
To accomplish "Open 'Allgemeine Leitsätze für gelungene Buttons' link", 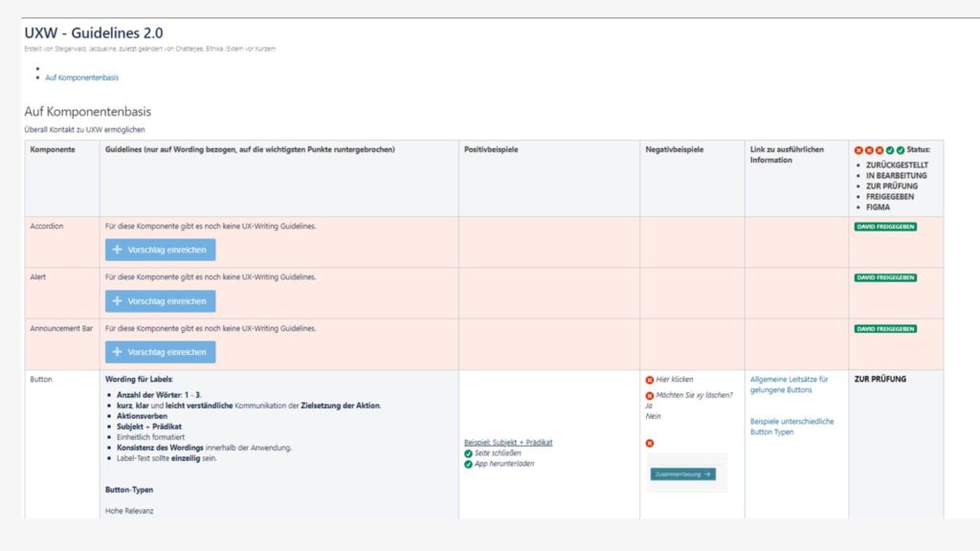I will tap(790, 385).
